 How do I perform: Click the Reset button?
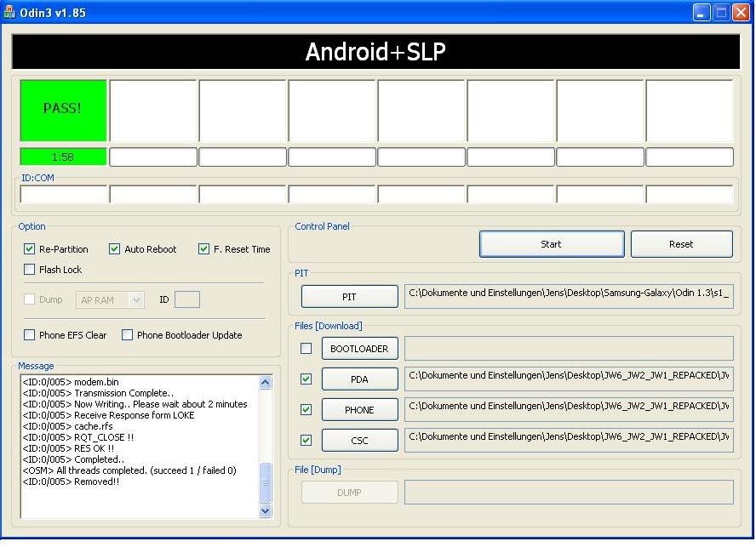tap(681, 244)
